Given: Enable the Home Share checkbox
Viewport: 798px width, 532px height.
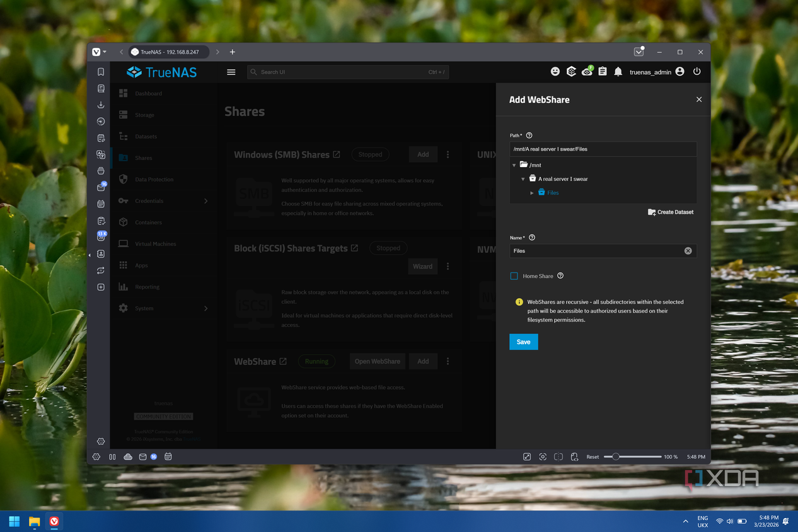Looking at the screenshot, I should point(514,276).
